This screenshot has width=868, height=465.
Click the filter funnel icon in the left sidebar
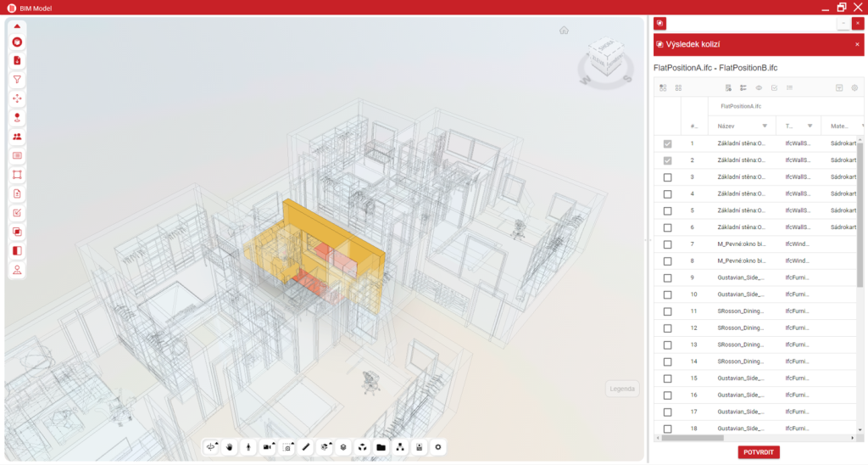(x=17, y=79)
